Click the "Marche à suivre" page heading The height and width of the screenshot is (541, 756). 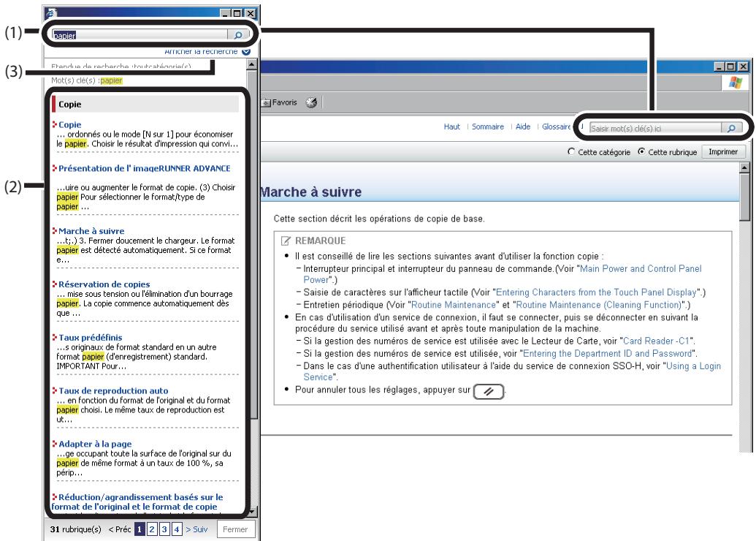pyautogui.click(x=311, y=192)
